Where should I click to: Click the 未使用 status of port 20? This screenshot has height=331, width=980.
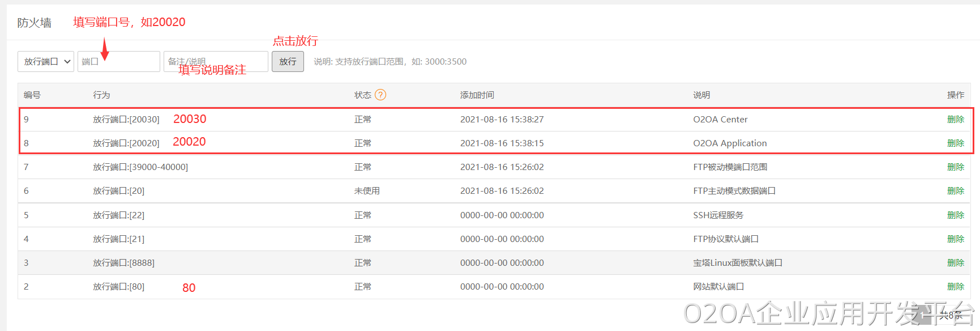tap(367, 190)
